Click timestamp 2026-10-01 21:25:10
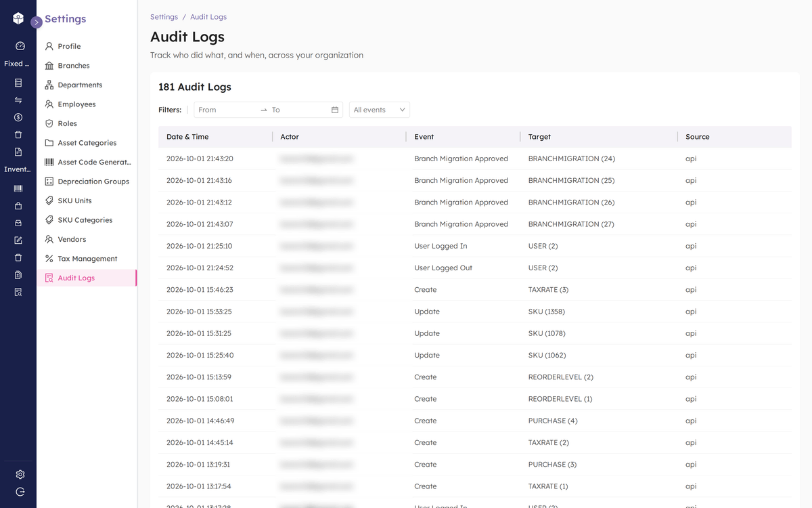The width and height of the screenshot is (812, 508). point(199,246)
